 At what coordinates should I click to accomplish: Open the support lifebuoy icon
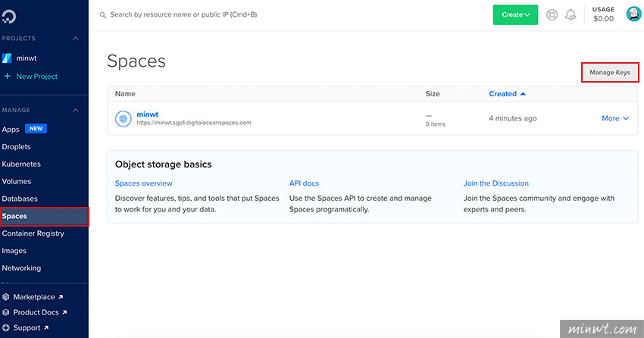(x=552, y=15)
